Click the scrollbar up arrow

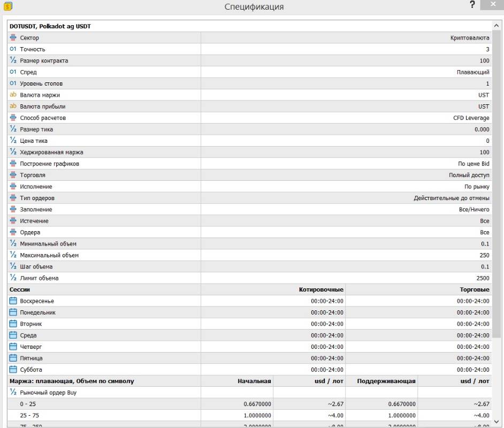pyautogui.click(x=496, y=26)
